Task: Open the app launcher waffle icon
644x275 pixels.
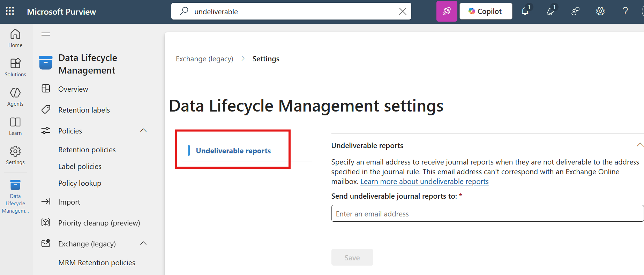Action: 10,12
